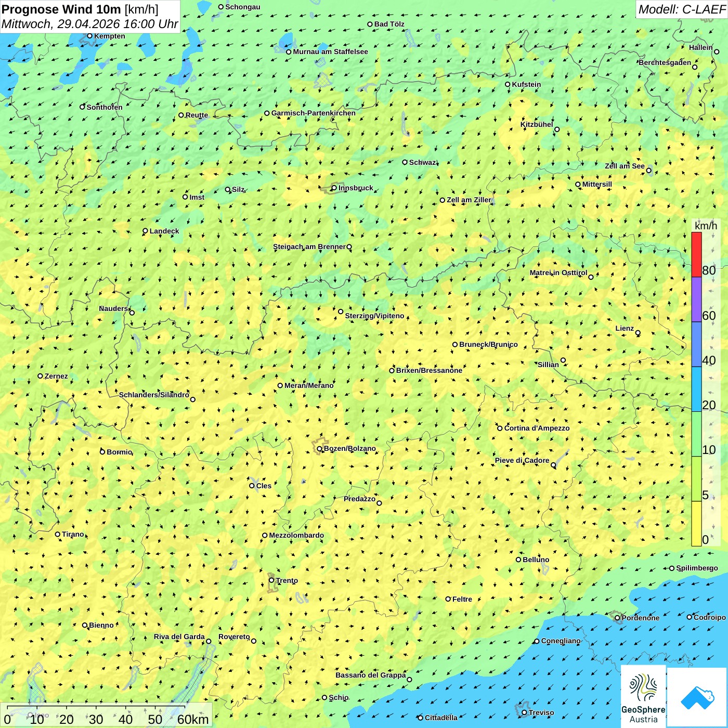Click the Matrei in Osttirol label
Viewport: 728px width, 728px height.
(558, 272)
